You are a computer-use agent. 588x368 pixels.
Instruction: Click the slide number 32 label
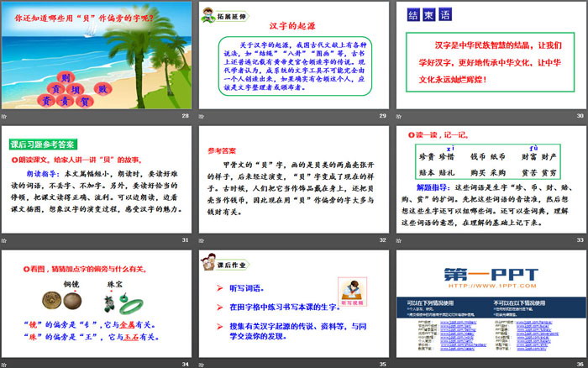tap(382, 240)
